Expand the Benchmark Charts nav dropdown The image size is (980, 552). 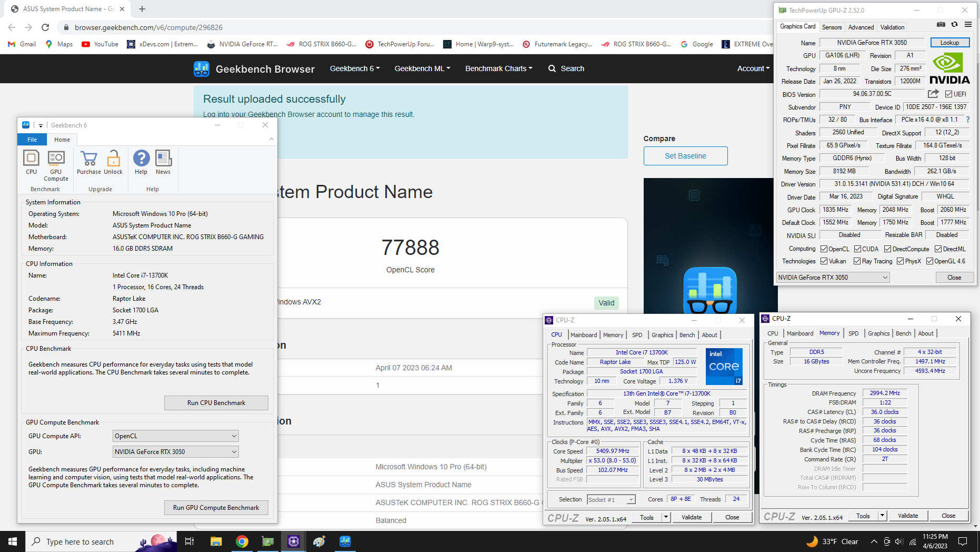499,68
